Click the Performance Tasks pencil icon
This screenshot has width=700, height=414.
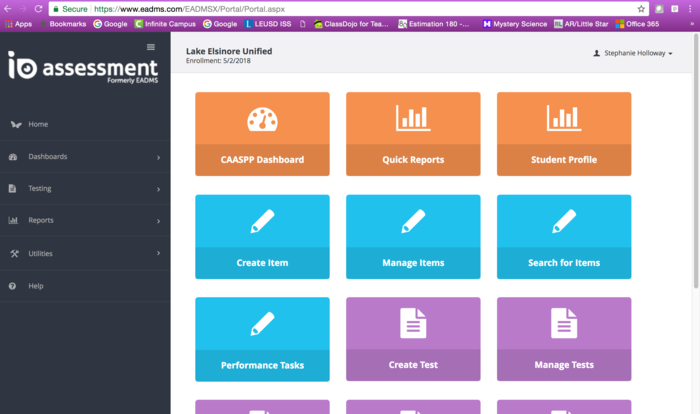click(262, 323)
